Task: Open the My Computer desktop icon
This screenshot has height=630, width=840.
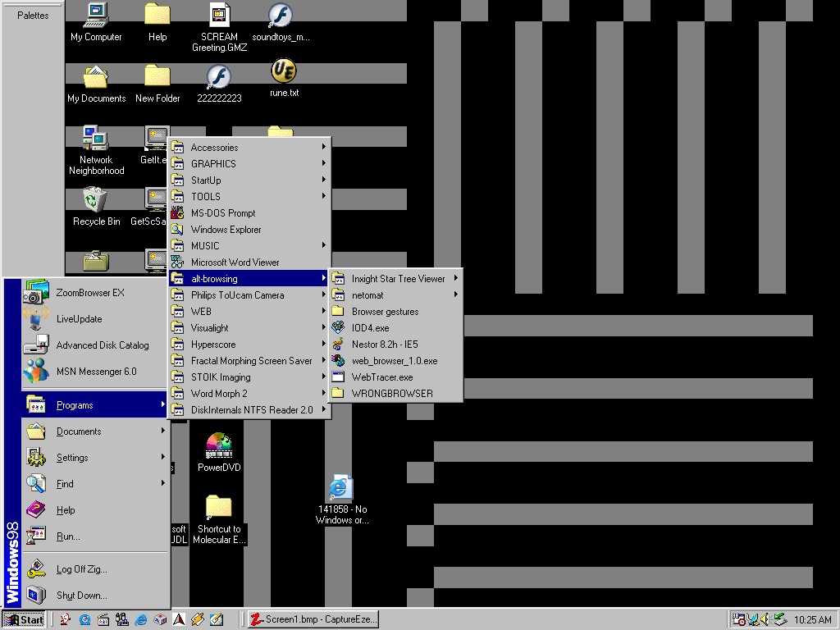Action: tap(96, 15)
